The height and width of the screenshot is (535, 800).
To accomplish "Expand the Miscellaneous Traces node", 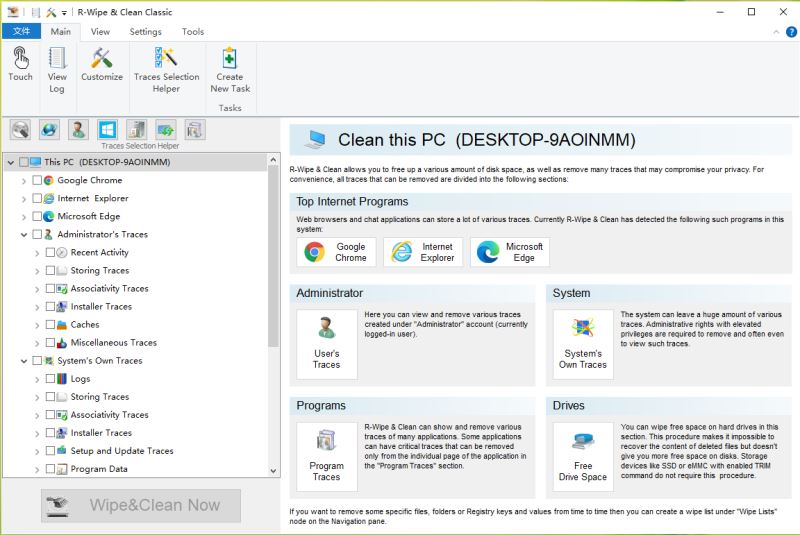I will pos(37,343).
